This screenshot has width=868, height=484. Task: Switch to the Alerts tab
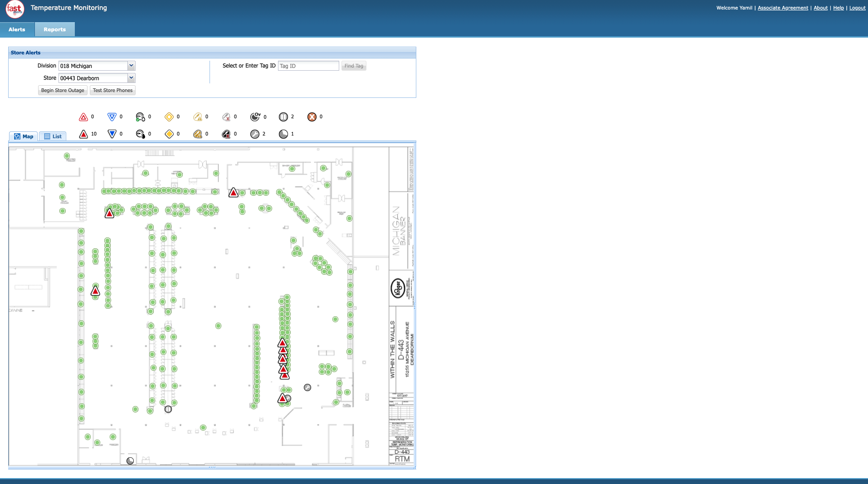[17, 29]
